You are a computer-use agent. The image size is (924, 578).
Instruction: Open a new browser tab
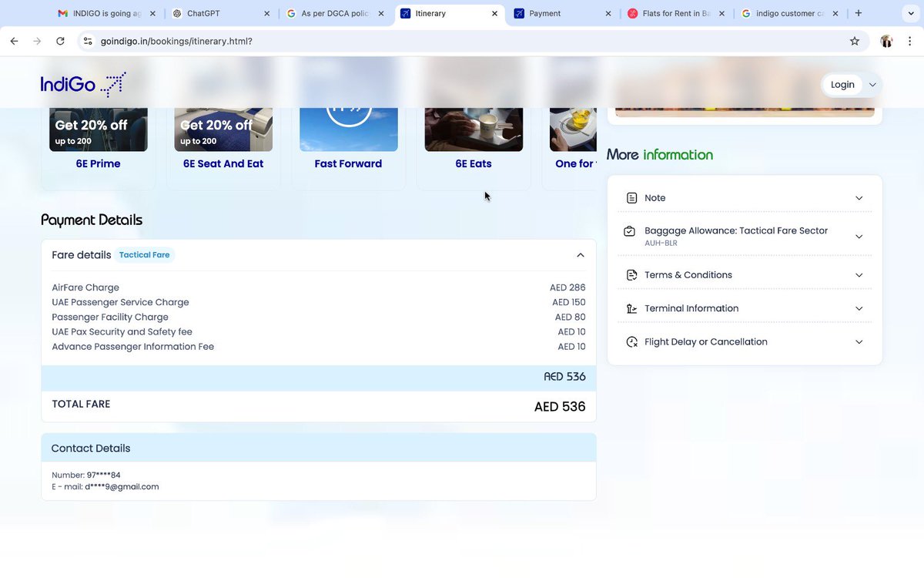pyautogui.click(x=859, y=13)
